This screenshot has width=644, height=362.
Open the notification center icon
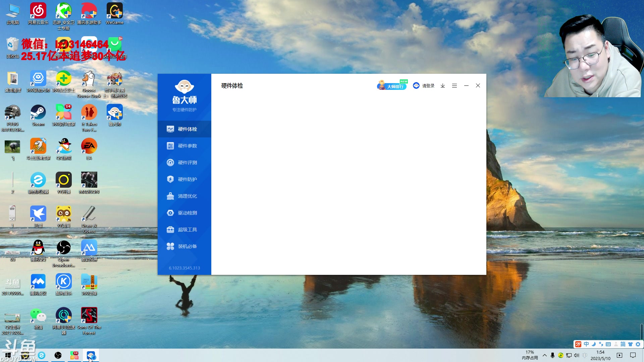pos(633,355)
